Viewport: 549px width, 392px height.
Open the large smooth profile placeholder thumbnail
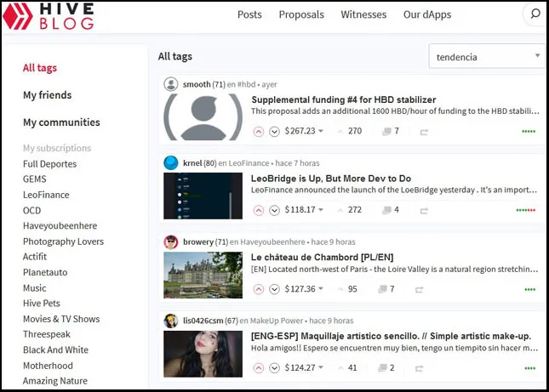[x=203, y=117]
